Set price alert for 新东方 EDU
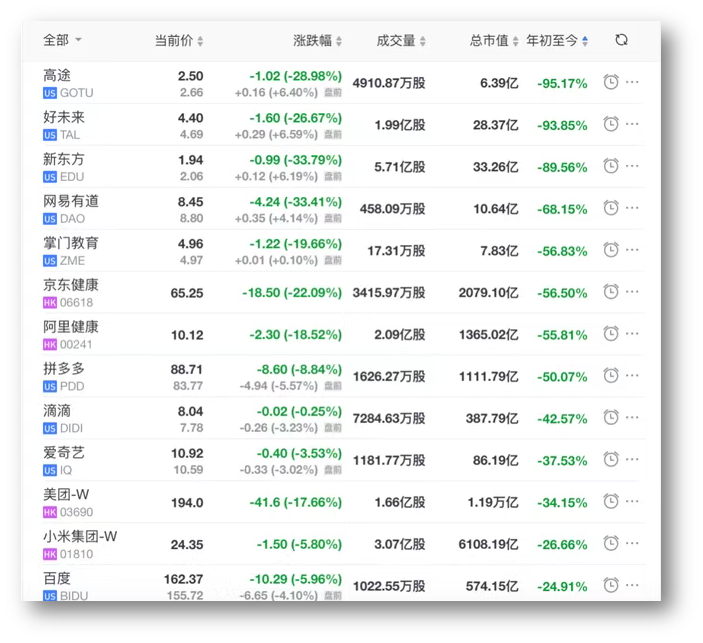Viewport: 703px width, 643px height. click(x=611, y=166)
